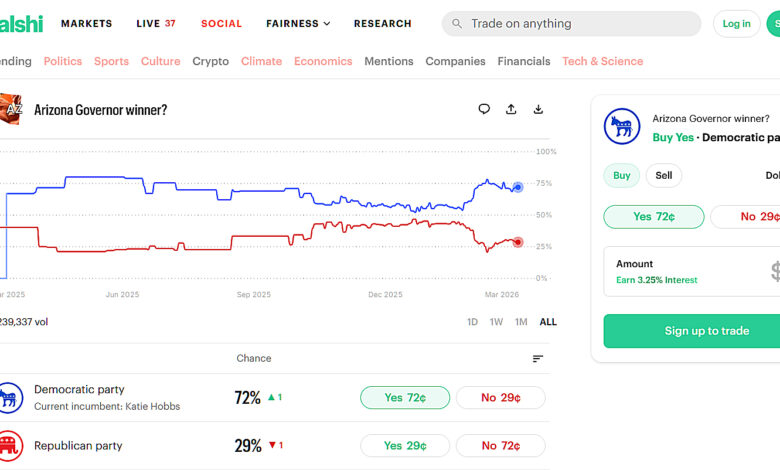Open the Markets navigation item
This screenshot has width=780, height=470.
87,23
